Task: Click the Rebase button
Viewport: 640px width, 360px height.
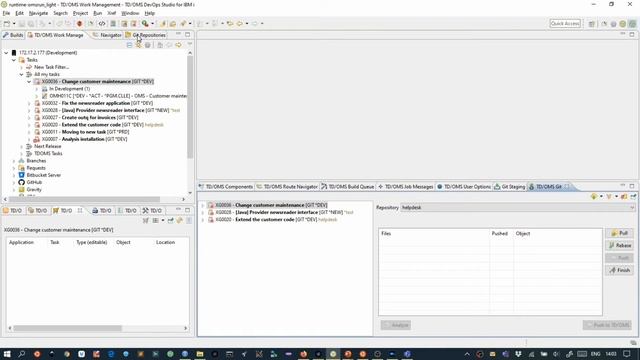Action: pos(619,245)
